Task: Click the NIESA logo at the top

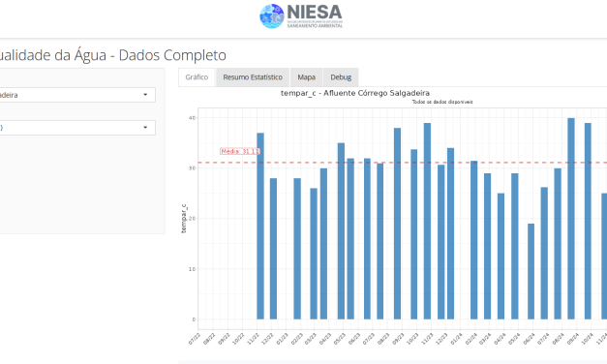Action: 301,16
